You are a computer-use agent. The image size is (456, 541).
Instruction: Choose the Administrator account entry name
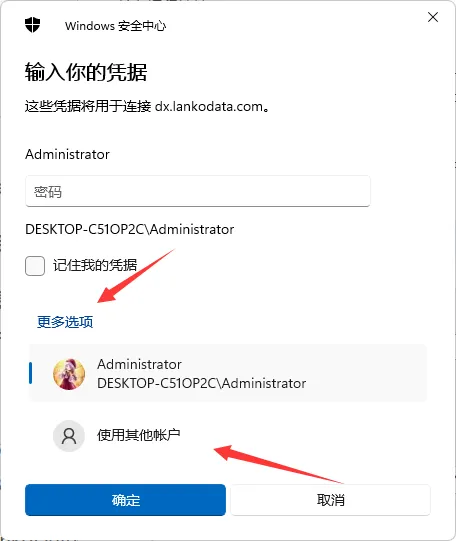(139, 364)
